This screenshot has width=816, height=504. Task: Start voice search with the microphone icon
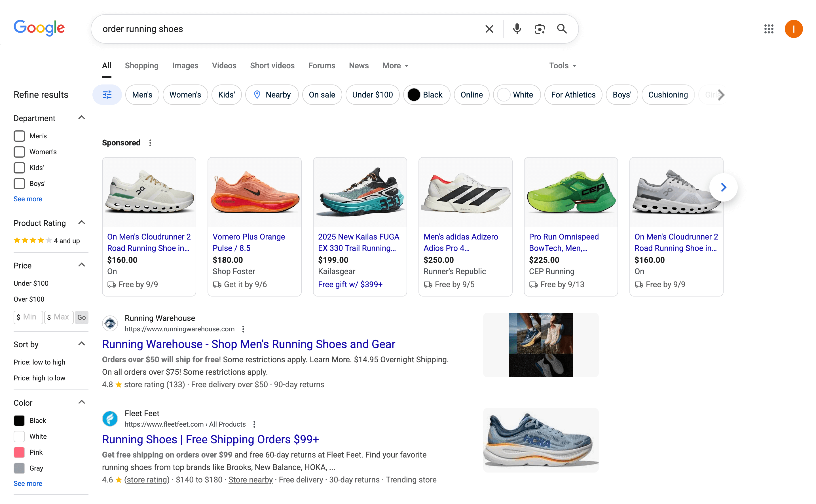pos(517,29)
